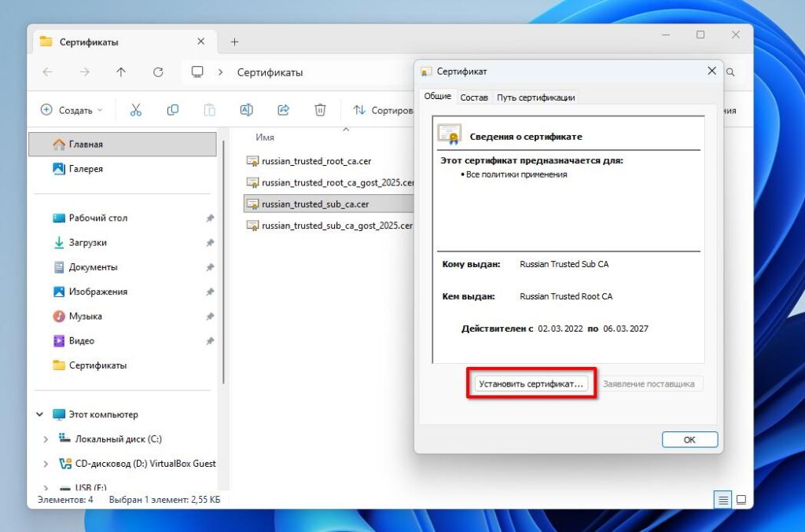Click the computer icon in the address bar

[197, 72]
